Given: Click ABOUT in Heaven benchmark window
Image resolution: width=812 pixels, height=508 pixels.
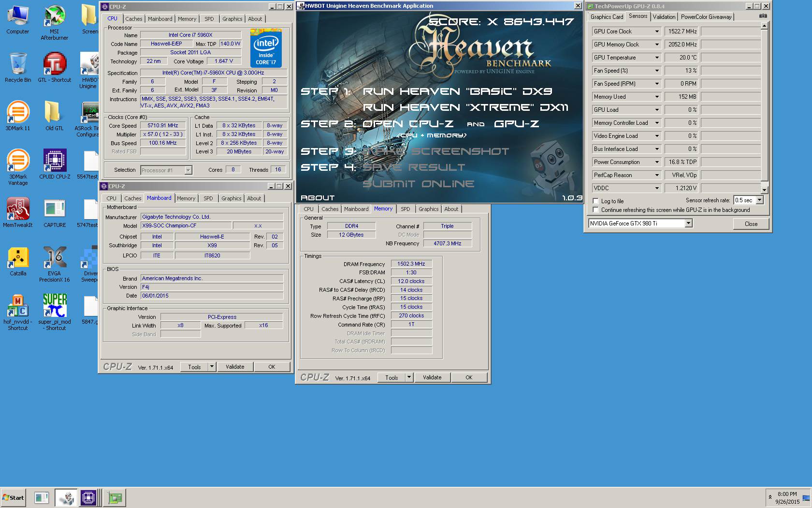Looking at the screenshot, I should coord(318,197).
